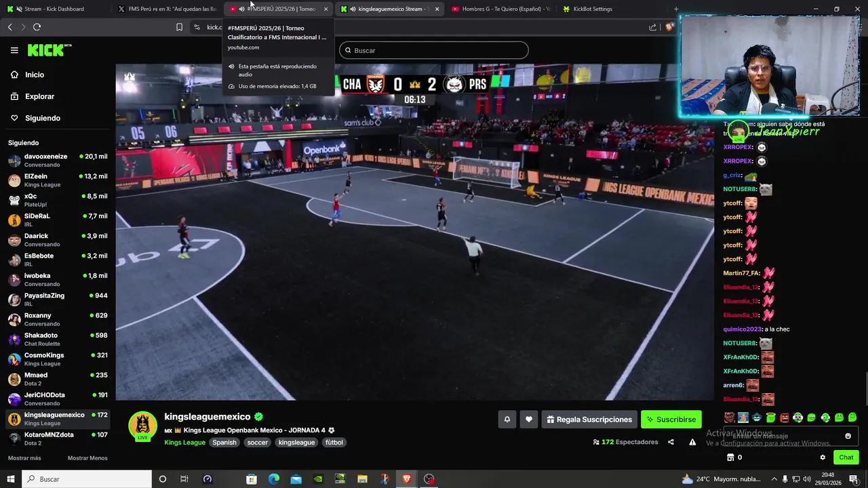Collapse the list with Mostrar Menos
868x488 pixels.
point(87,458)
